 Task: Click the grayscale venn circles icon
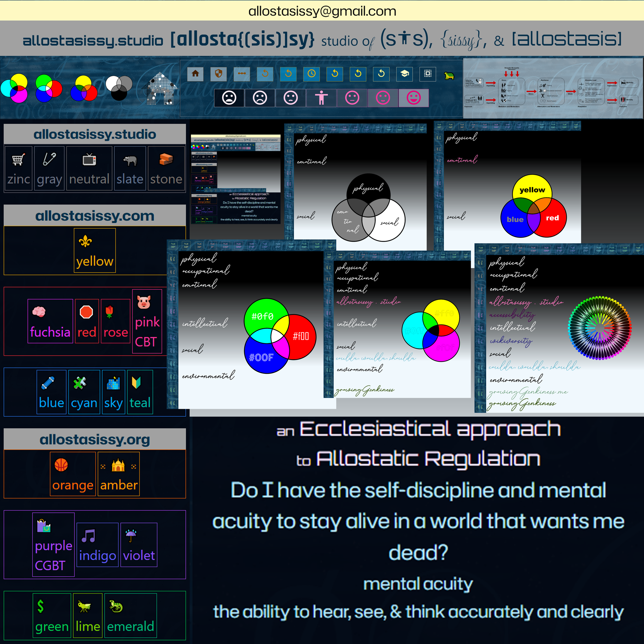[119, 88]
